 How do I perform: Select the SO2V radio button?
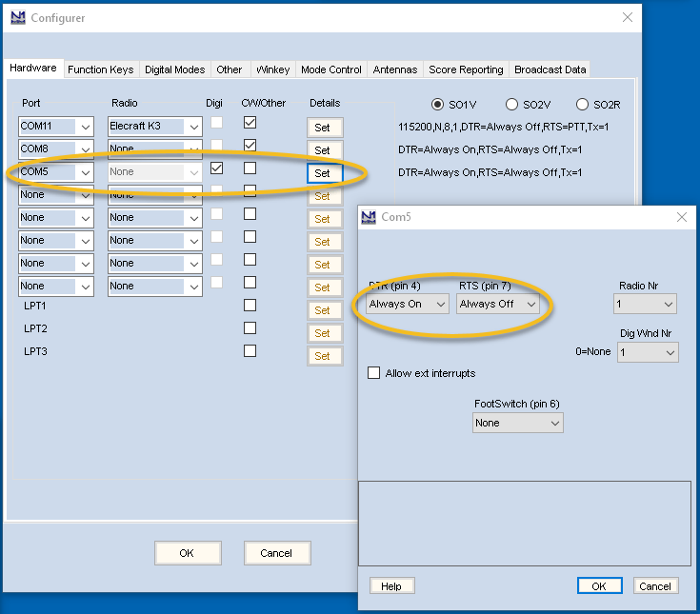[x=511, y=105]
